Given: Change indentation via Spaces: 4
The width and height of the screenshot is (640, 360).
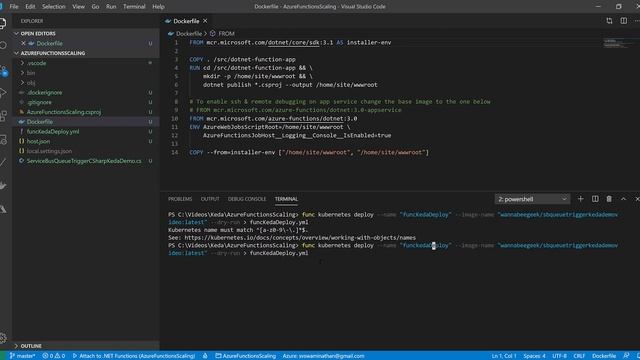Looking at the screenshot, I should (534, 356).
